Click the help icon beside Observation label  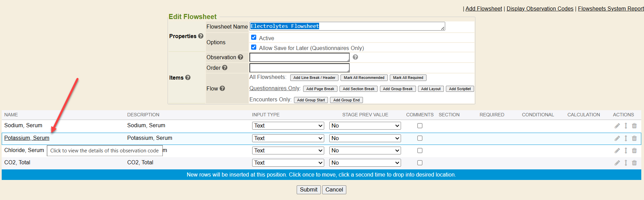(x=240, y=57)
